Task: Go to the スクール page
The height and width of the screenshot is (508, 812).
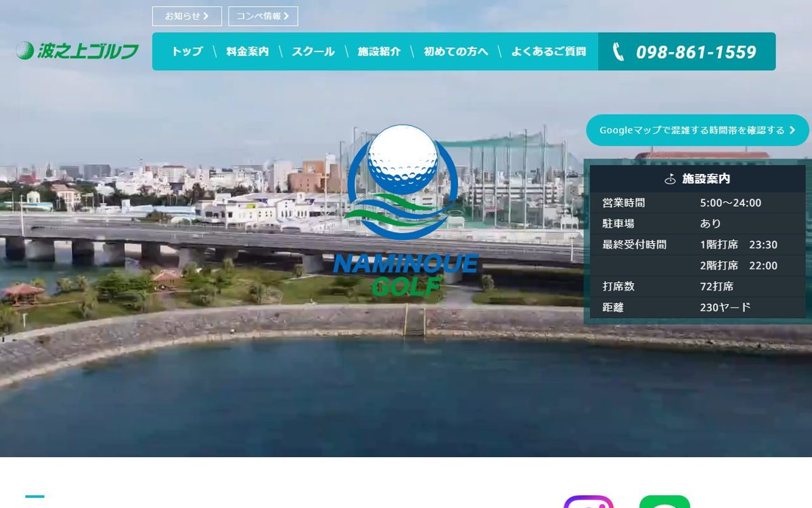Action: click(x=313, y=51)
